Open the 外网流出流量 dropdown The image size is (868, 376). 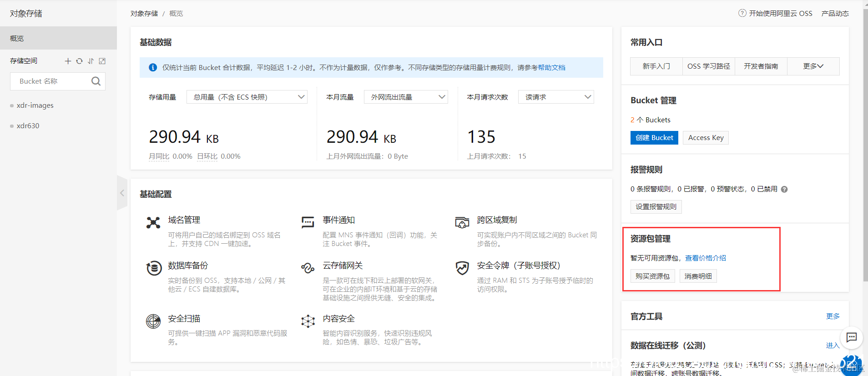pos(406,97)
